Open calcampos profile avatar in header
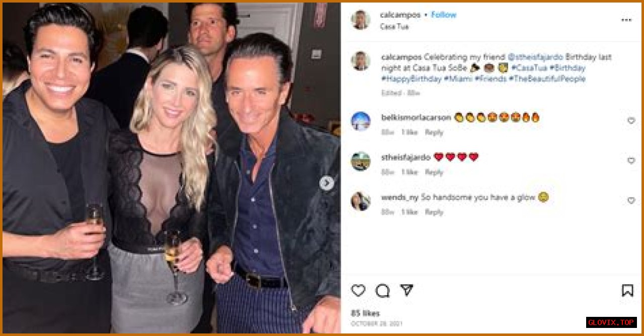 pos(360,20)
